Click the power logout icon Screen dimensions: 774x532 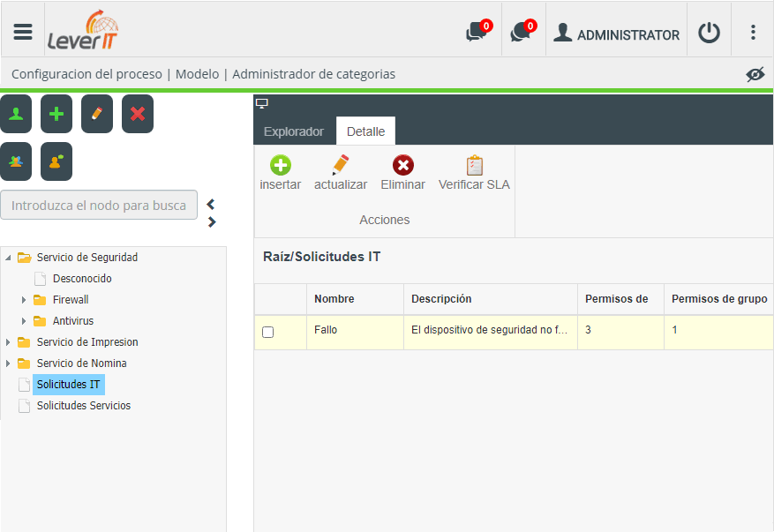(x=709, y=33)
